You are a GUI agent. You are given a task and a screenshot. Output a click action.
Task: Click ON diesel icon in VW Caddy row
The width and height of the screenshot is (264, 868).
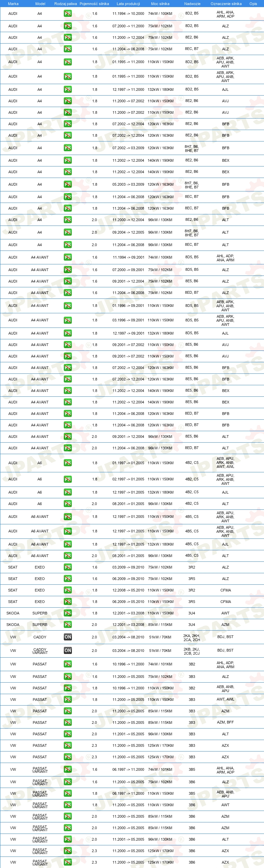(x=68, y=637)
